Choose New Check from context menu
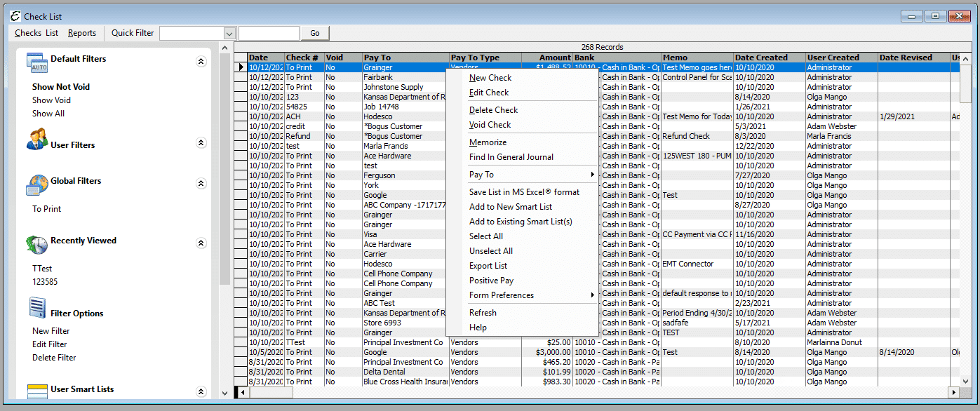980x411 pixels. [490, 78]
